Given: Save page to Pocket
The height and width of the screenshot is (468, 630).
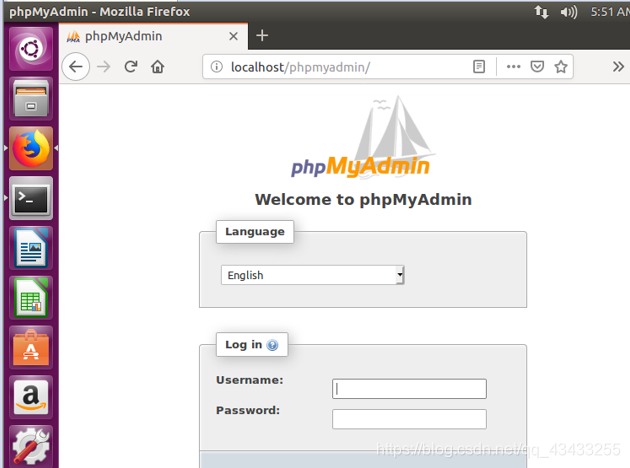Looking at the screenshot, I should point(537,67).
